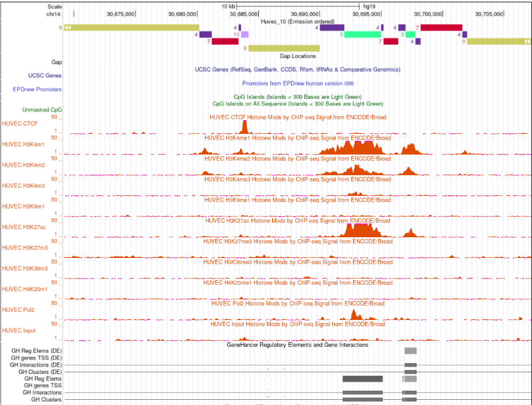Select the Unmasked CpG track label
This screenshot has width=532, height=405.
(x=42, y=110)
